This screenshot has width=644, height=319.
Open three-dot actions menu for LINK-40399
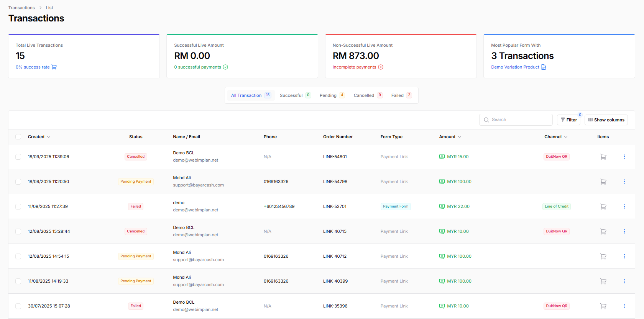point(624,281)
